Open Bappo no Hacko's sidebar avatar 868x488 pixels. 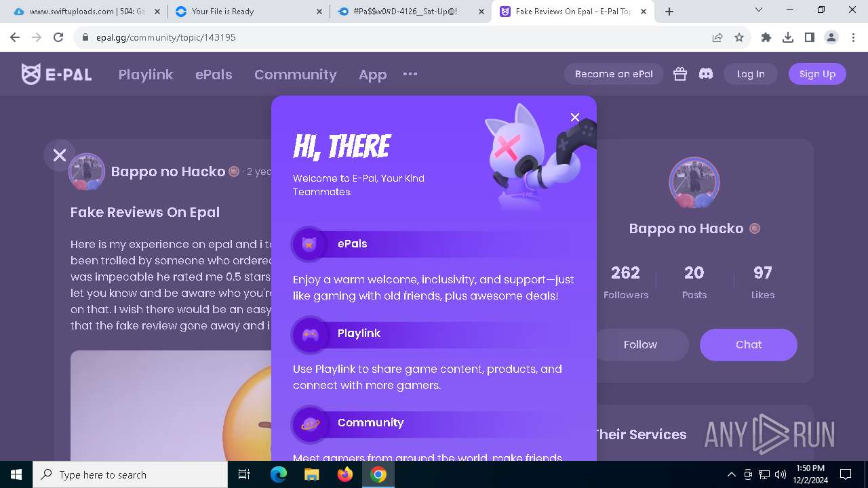[694, 182]
